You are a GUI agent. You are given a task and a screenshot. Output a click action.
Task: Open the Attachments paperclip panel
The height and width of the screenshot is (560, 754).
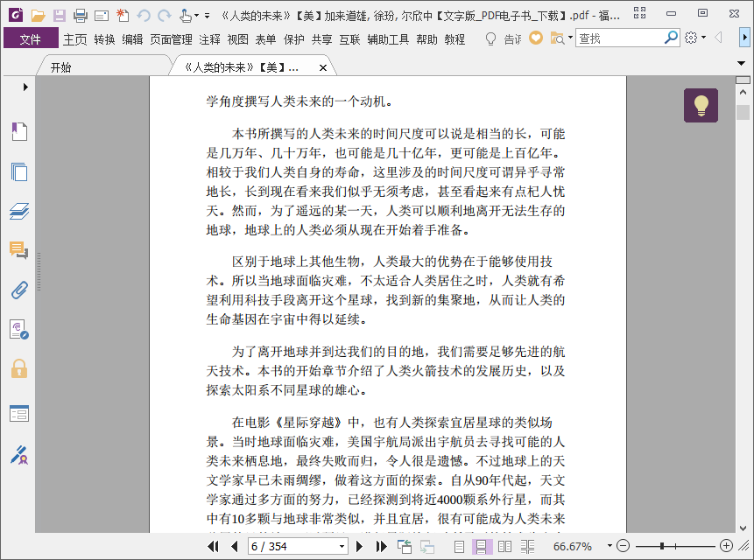[x=19, y=290]
